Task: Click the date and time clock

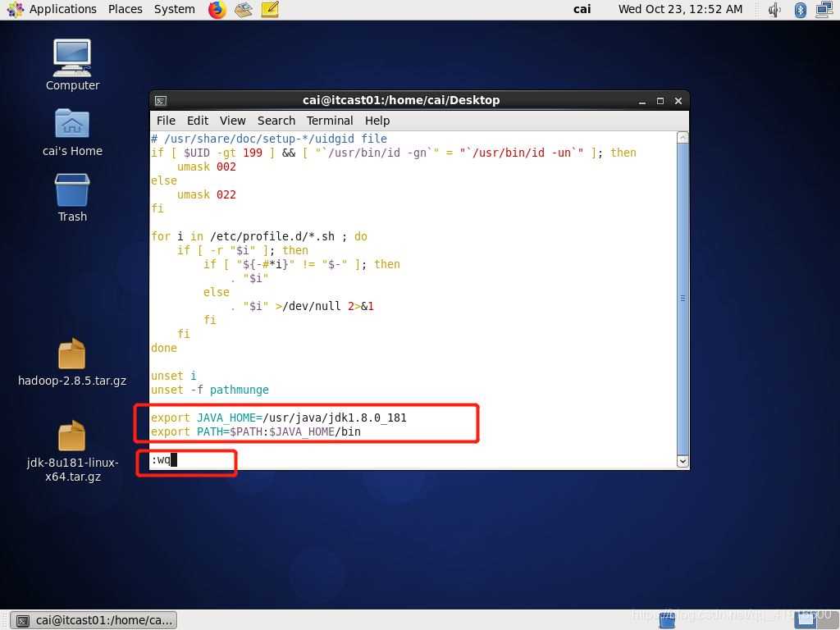Action: 680,9
